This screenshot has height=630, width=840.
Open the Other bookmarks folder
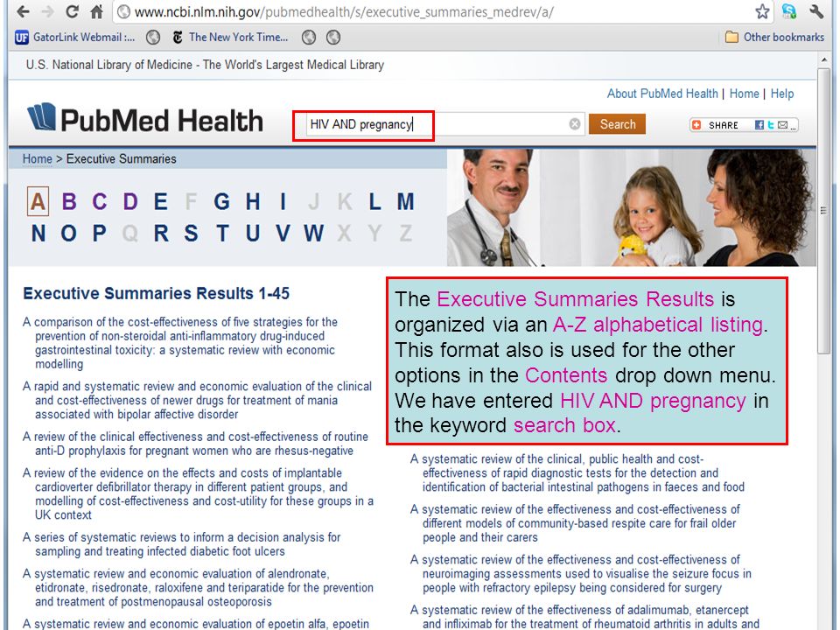774,37
